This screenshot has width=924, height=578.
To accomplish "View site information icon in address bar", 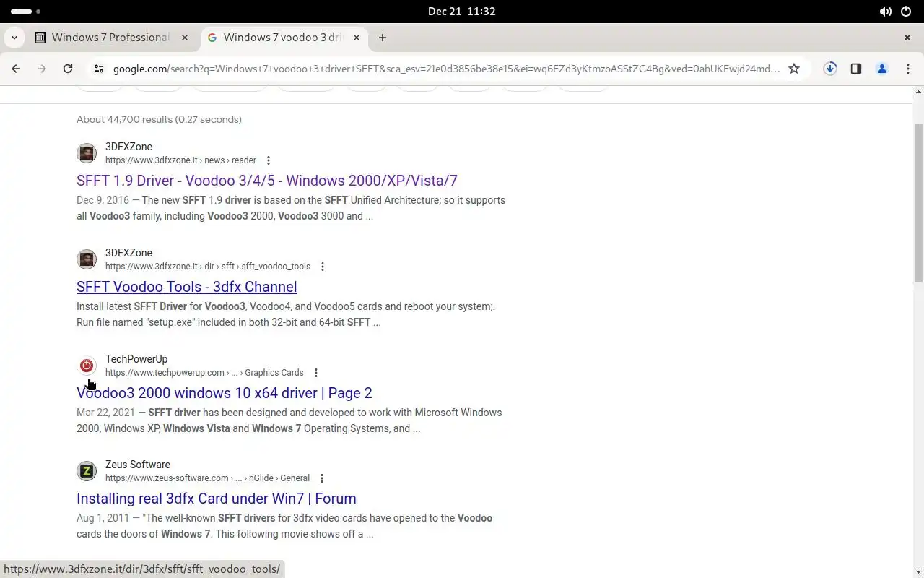I will 99,69.
